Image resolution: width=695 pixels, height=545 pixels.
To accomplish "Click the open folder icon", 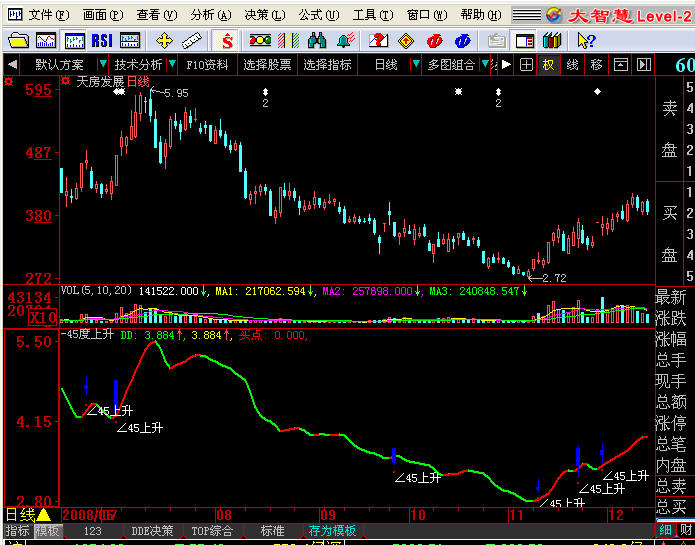I will point(18,41).
